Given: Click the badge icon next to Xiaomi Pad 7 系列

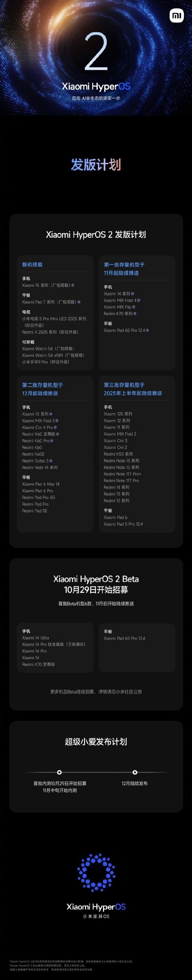Looking at the screenshot, I should pyautogui.click(x=79, y=302).
